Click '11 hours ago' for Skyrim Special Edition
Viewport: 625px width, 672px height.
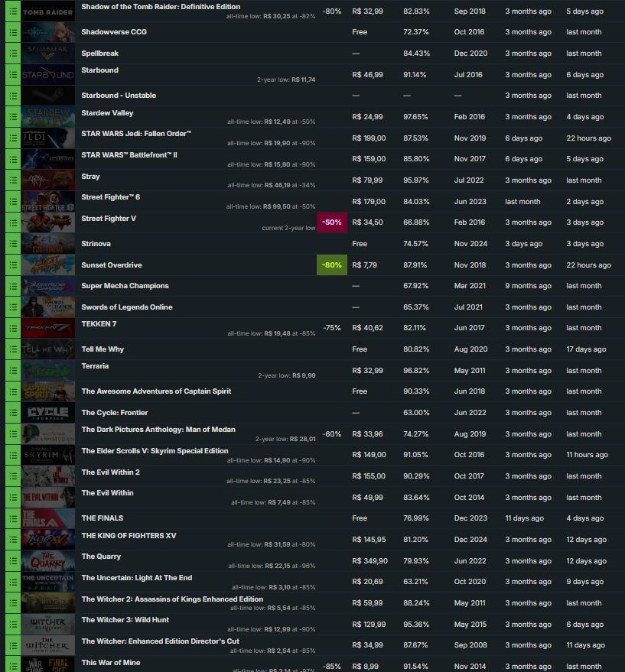point(588,455)
